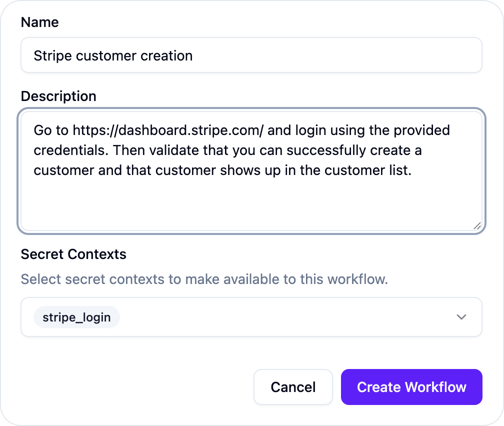Dismiss the dialog via Cancel
Screen dimensions: 504x426
293,386
